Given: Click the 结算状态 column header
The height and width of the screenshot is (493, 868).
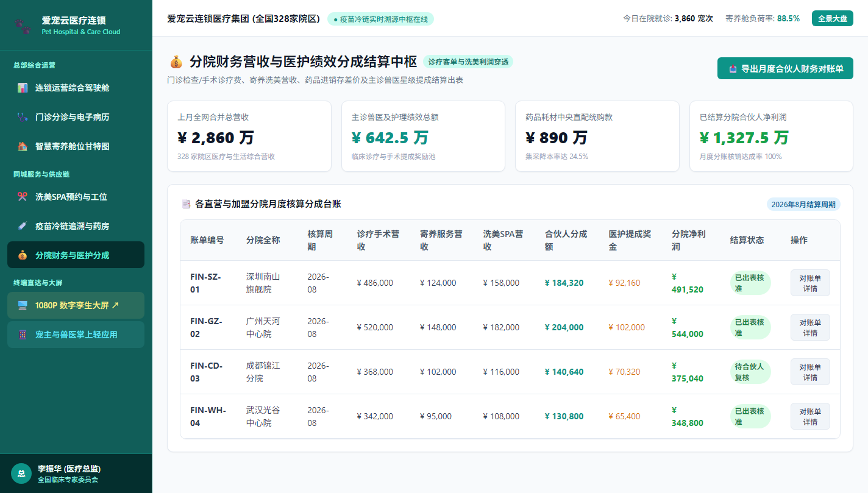Looking at the screenshot, I should (x=747, y=240).
